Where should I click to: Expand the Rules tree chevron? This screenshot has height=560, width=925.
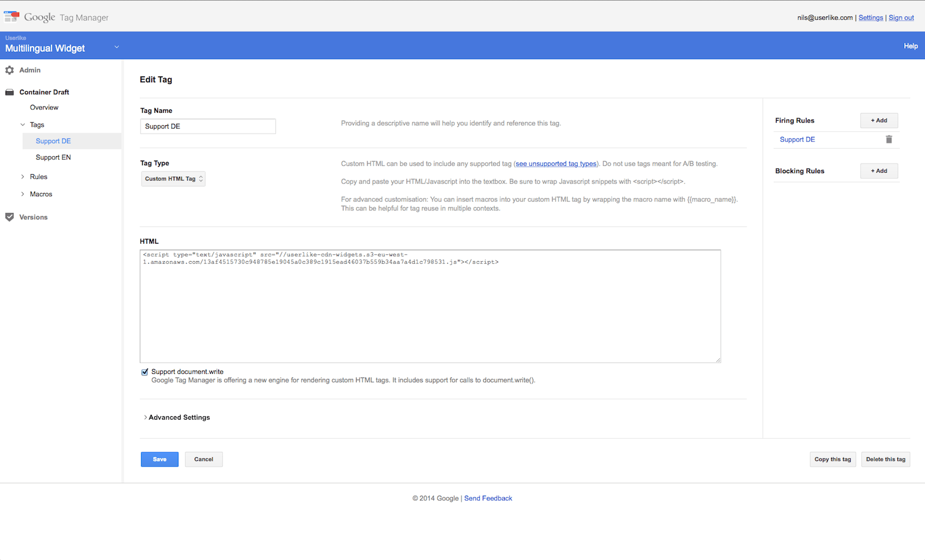tap(23, 177)
